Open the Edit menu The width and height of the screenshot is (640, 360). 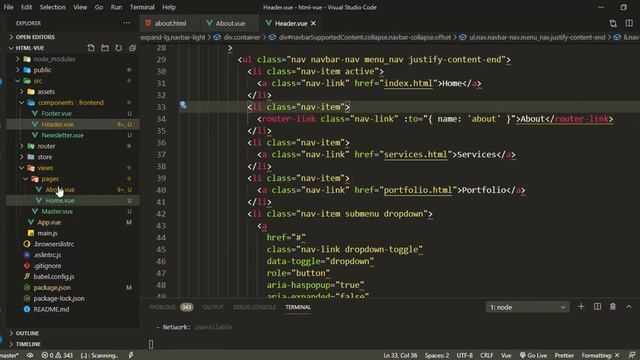pos(27,7)
